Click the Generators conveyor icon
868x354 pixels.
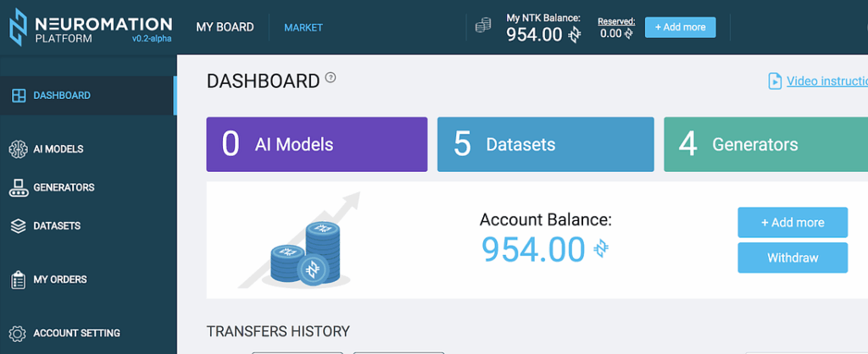(18, 188)
